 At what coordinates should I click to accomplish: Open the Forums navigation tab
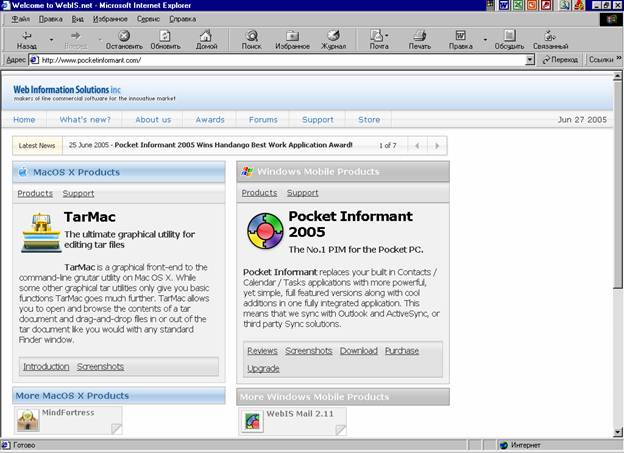point(263,120)
